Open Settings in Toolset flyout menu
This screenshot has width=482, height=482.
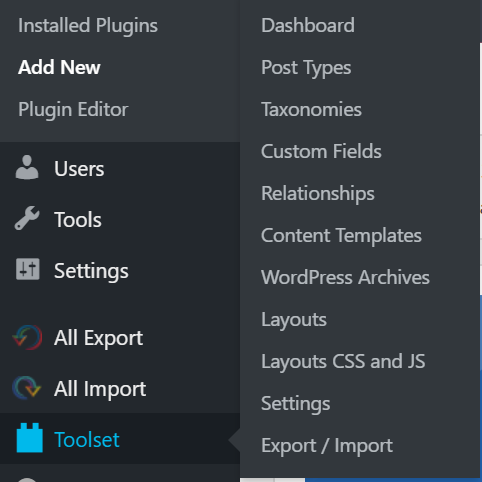(x=296, y=404)
